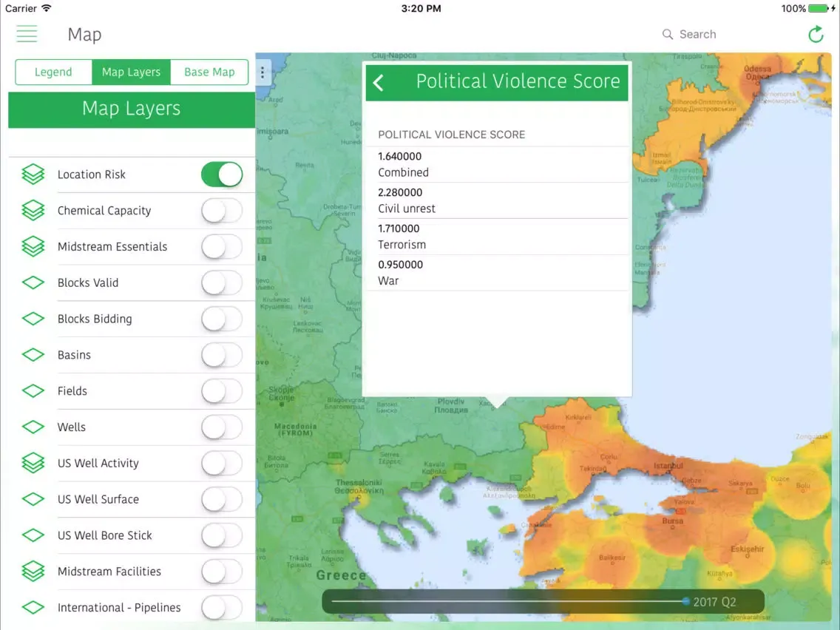This screenshot has height=630, width=840.
Task: Turn on Midstream Facilities layer
Action: pos(222,571)
